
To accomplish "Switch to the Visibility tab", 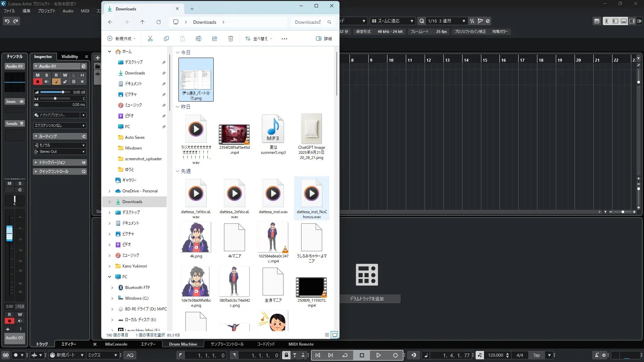I will [69, 57].
